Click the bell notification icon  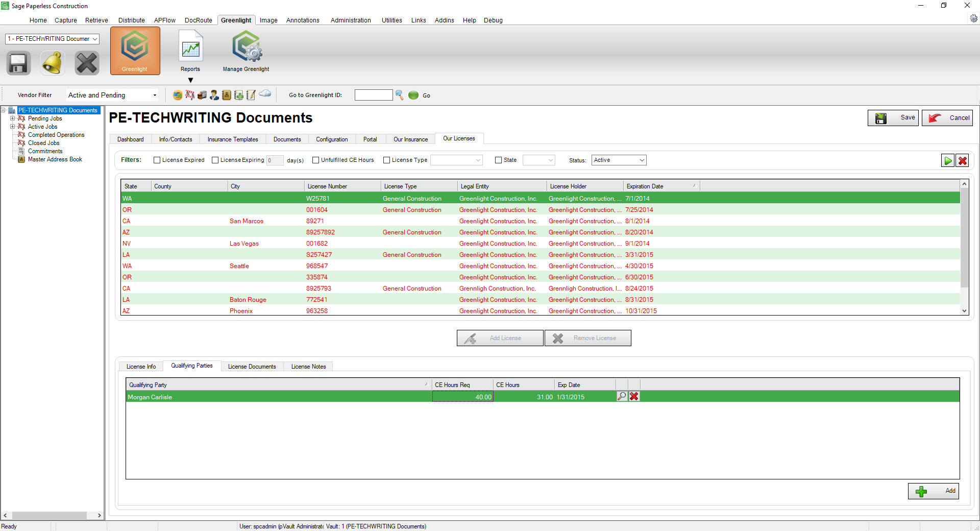click(x=53, y=63)
